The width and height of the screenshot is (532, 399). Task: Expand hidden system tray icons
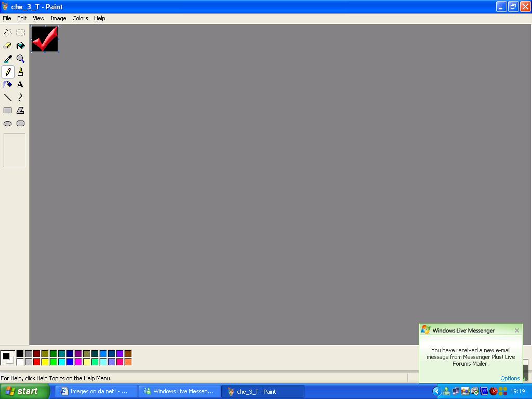tap(436, 391)
